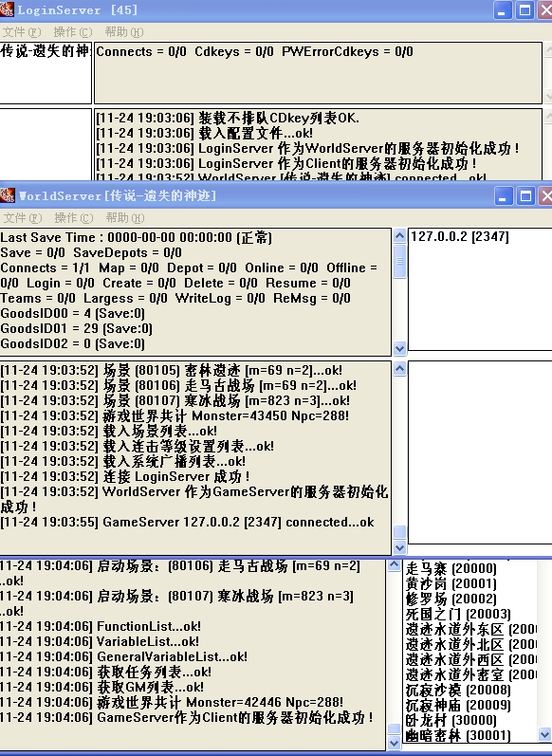Select 修罗场 (20002) in the scene list
552x756 pixels.
pos(451,599)
